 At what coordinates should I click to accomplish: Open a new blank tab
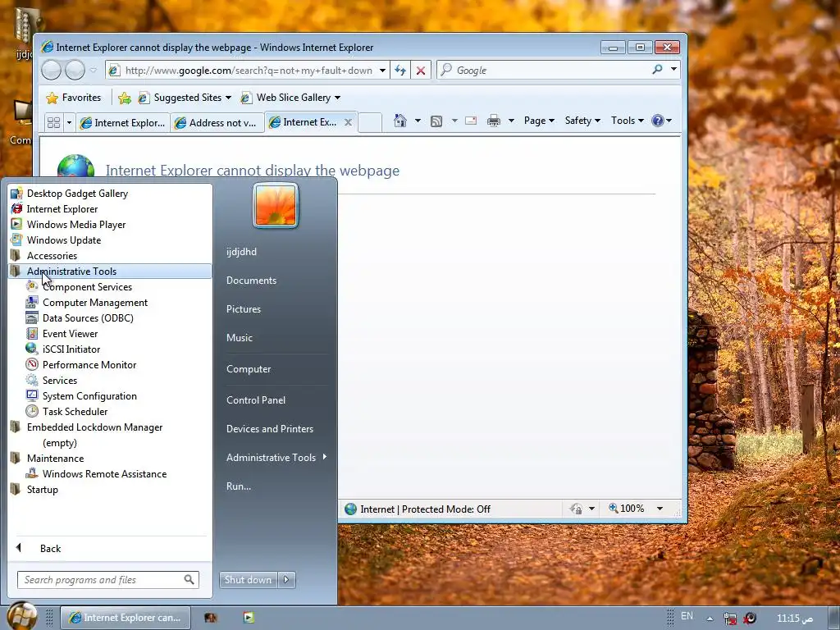pyautogui.click(x=370, y=123)
